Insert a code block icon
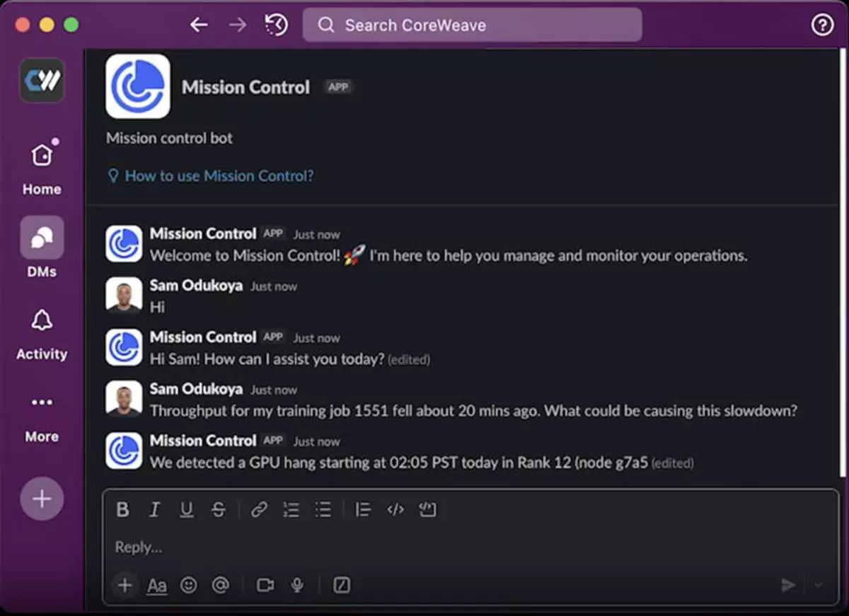Screen dimensions: 849x616 pyautogui.click(x=427, y=509)
